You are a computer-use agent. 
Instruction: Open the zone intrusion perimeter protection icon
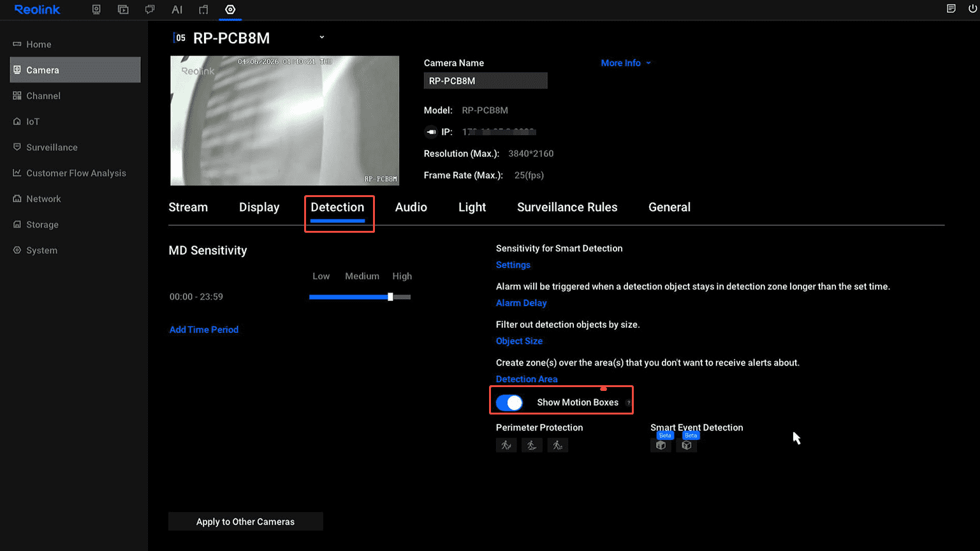pyautogui.click(x=532, y=445)
